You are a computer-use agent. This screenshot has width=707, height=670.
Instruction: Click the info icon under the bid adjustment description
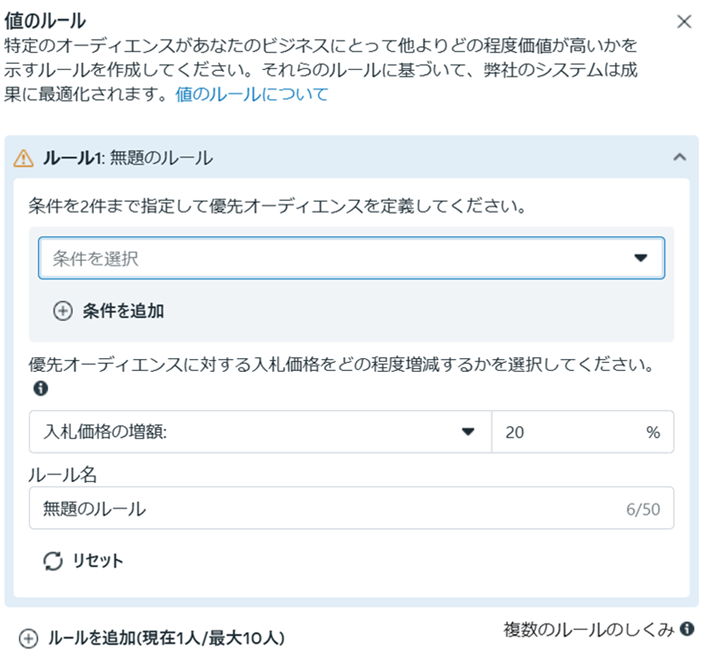tap(41, 389)
